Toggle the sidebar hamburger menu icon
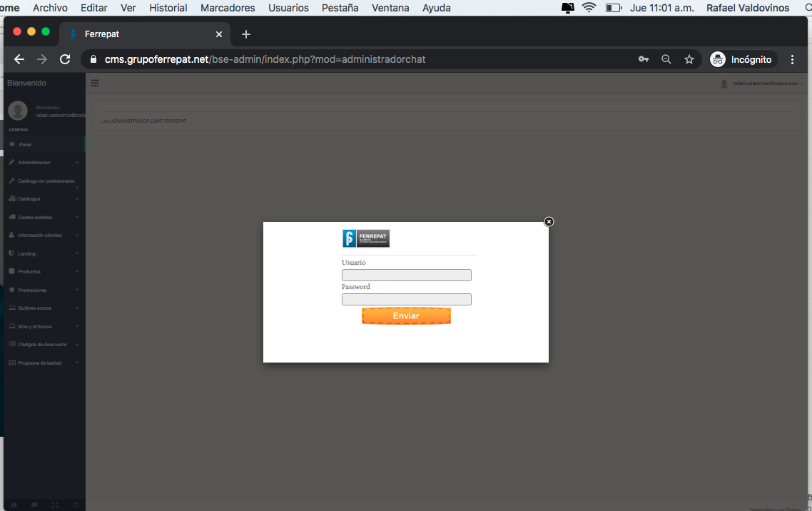 coord(95,83)
